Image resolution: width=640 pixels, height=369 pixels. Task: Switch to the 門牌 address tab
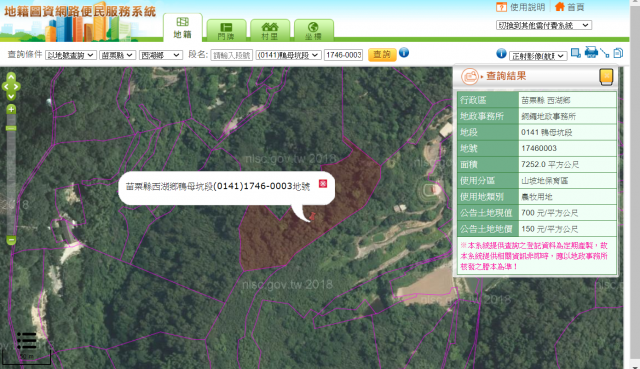point(226,31)
